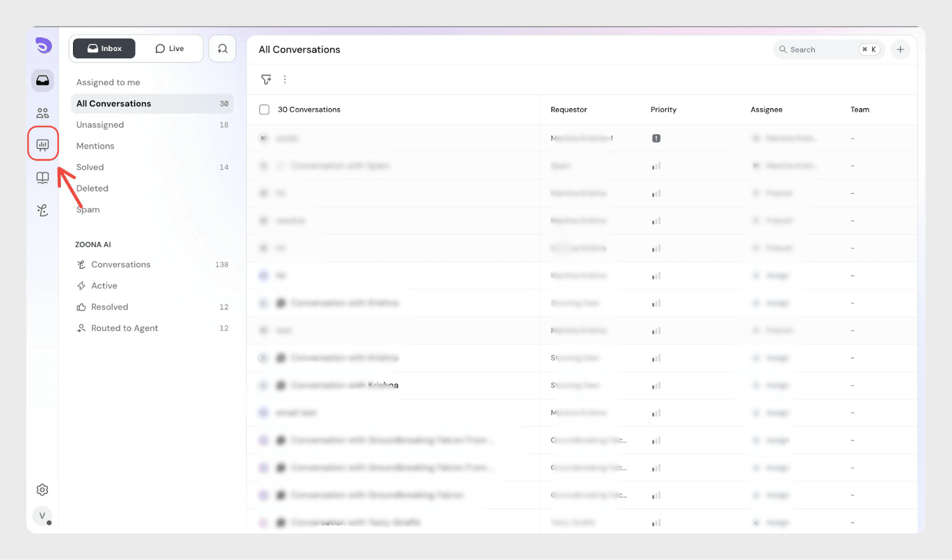Click the Contacts people icon

[43, 113]
